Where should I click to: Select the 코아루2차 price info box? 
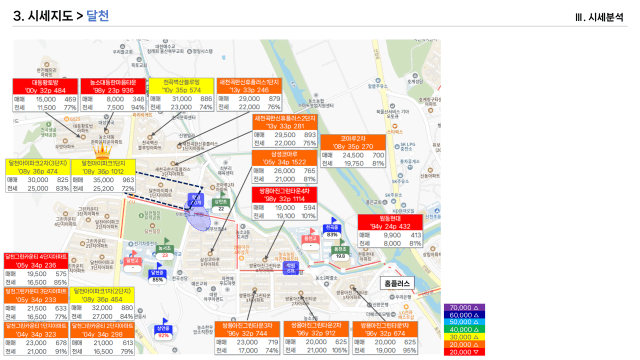coord(353,151)
